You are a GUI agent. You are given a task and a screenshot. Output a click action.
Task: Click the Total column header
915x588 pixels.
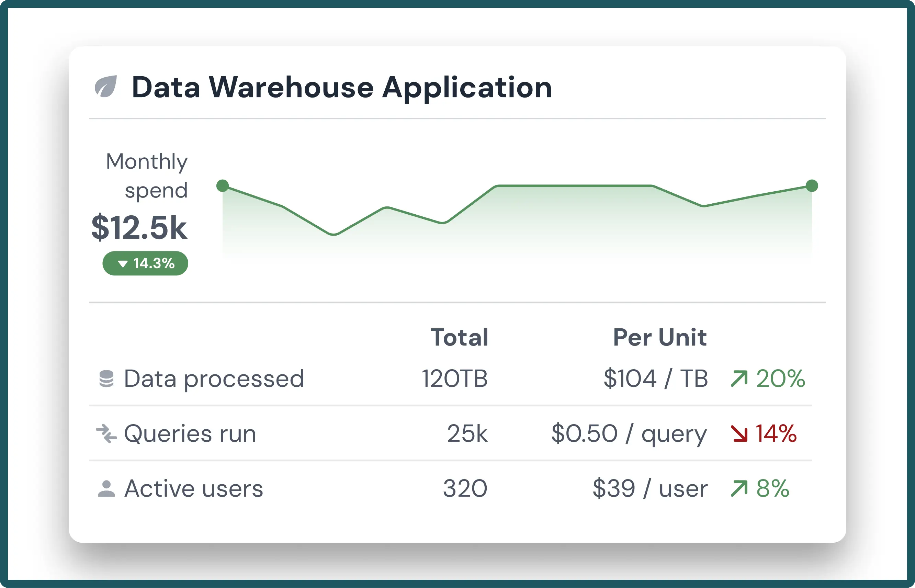(x=459, y=338)
